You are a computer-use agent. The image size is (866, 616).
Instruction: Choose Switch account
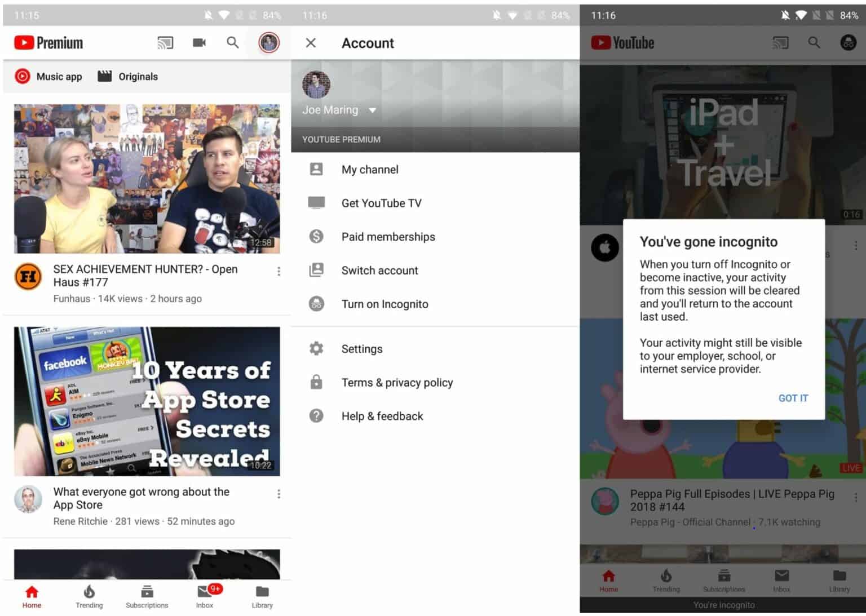point(435,271)
